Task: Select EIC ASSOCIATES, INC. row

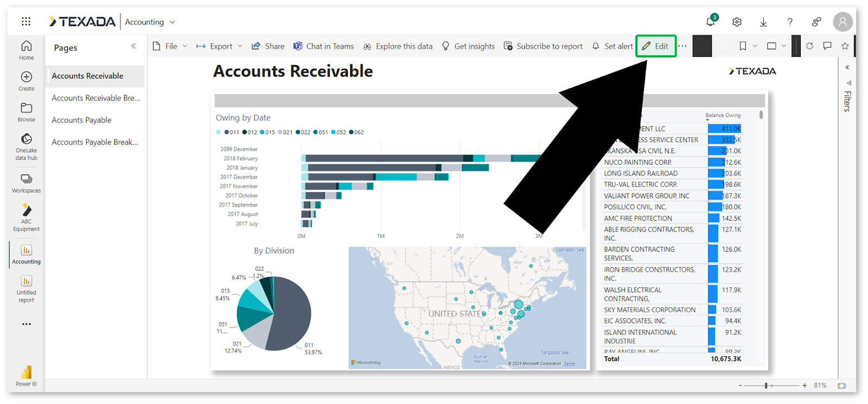Action: click(672, 321)
